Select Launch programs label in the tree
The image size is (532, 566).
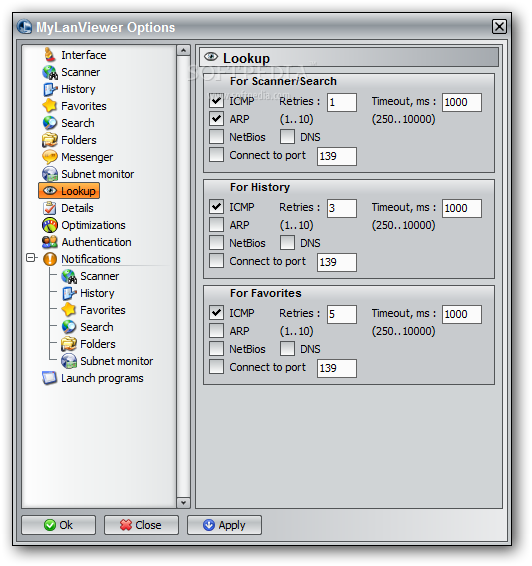(102, 378)
